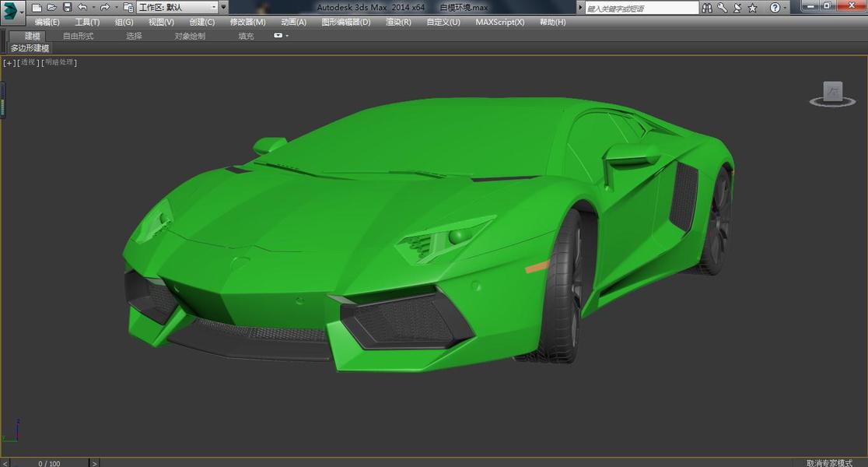The height and width of the screenshot is (467, 868).
Task: Open Favorites star icon
Action: pyautogui.click(x=752, y=8)
